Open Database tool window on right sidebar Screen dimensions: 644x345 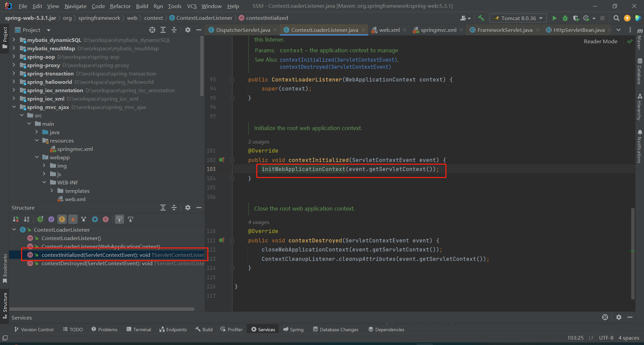pyautogui.click(x=640, y=72)
